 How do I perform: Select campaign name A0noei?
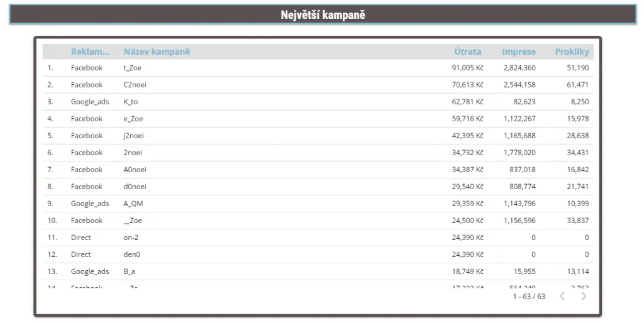click(135, 170)
